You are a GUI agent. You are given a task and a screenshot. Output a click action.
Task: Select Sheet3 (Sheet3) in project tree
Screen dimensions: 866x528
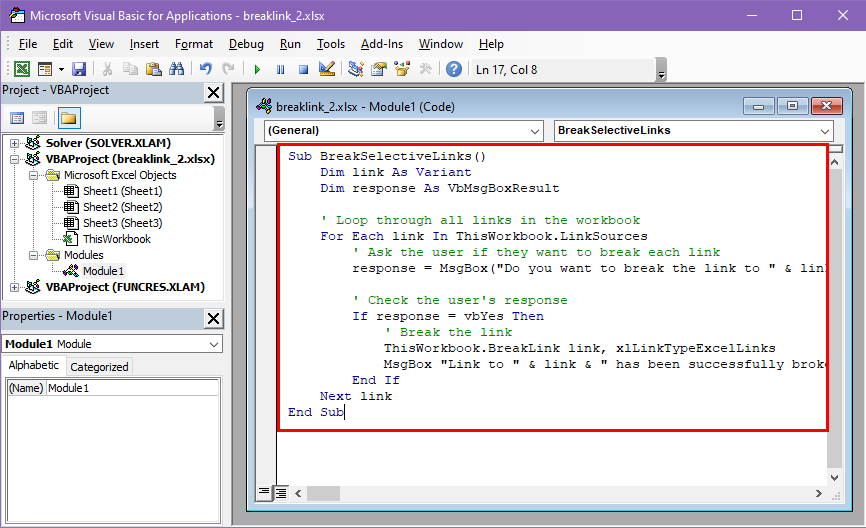click(x=122, y=223)
